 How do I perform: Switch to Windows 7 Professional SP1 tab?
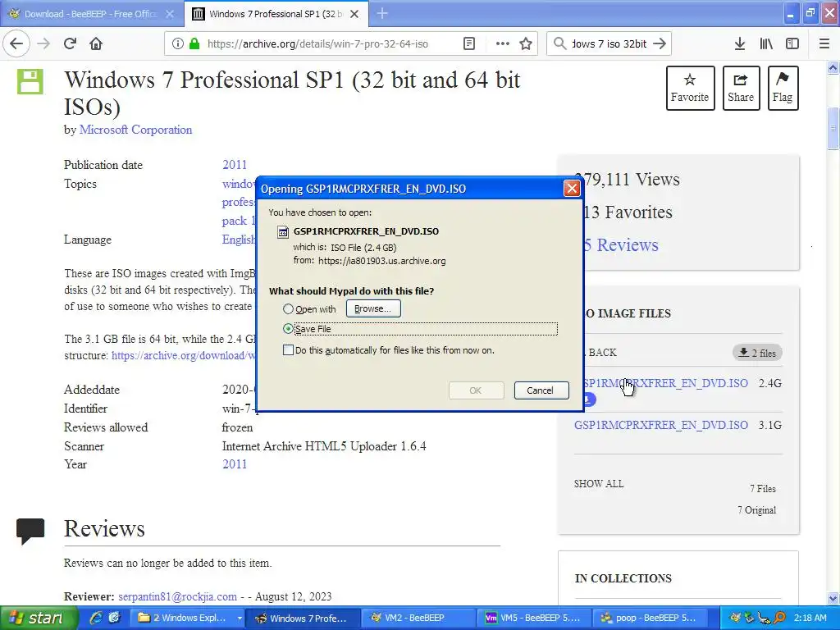tap(276, 14)
